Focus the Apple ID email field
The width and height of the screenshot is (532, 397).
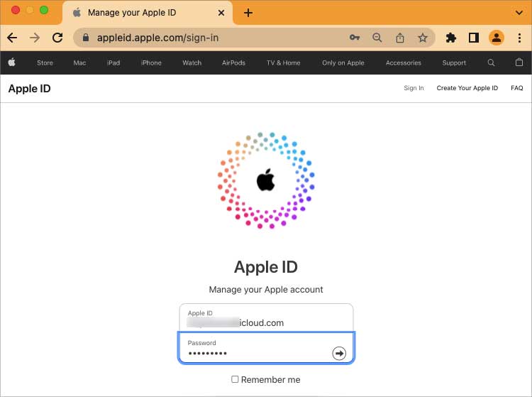[x=266, y=318]
